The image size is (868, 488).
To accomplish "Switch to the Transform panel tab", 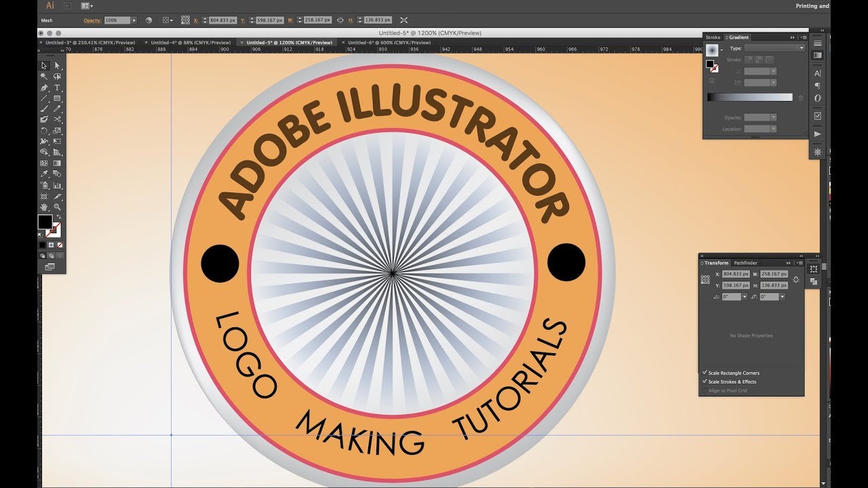I will 716,263.
